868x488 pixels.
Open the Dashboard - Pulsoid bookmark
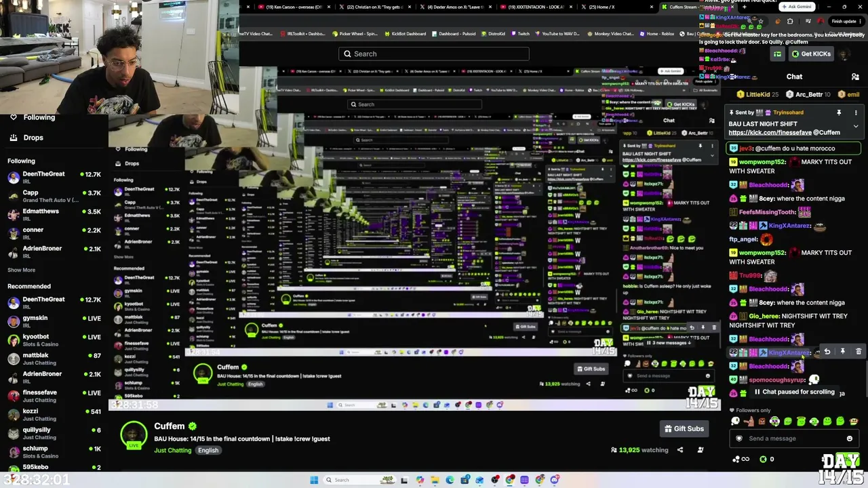pyautogui.click(x=453, y=34)
